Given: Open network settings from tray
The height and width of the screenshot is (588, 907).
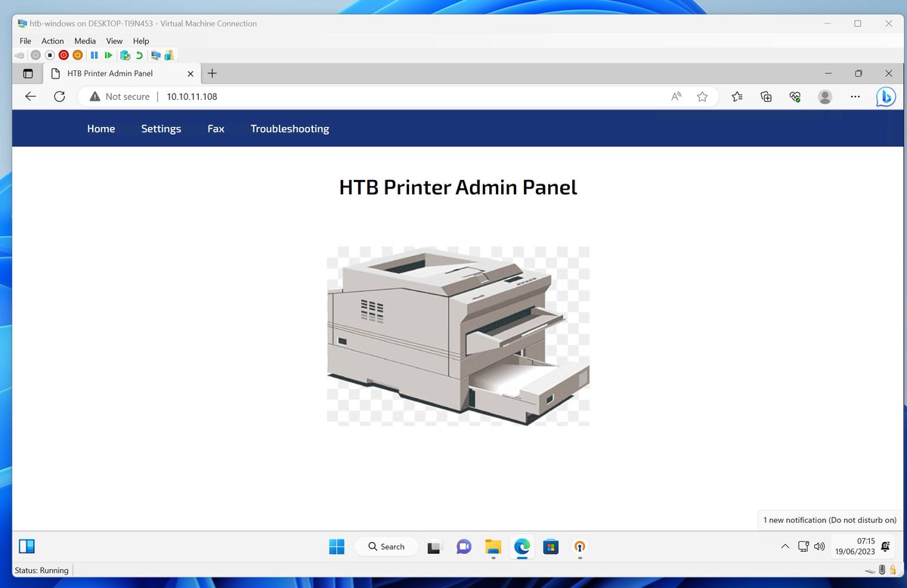Looking at the screenshot, I should [803, 546].
